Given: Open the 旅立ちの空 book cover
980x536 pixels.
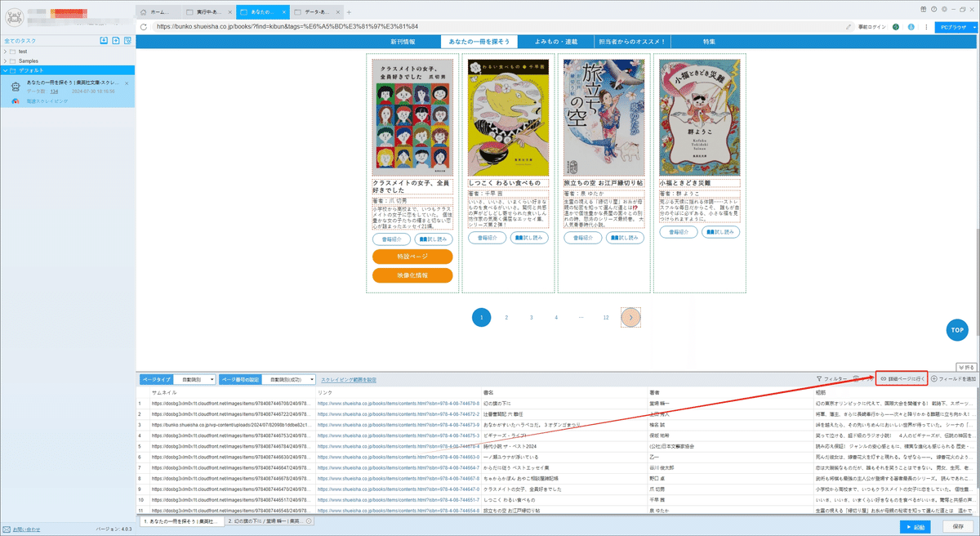Looking at the screenshot, I should point(604,117).
